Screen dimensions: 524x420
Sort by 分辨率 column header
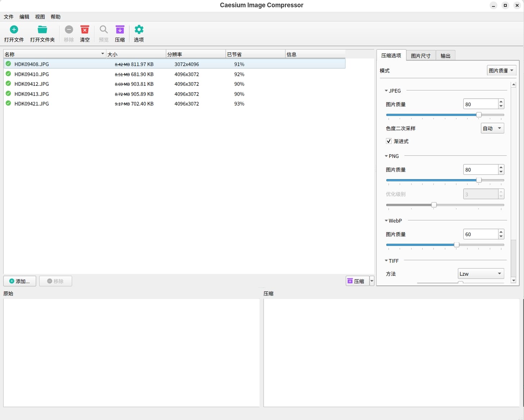pos(196,54)
